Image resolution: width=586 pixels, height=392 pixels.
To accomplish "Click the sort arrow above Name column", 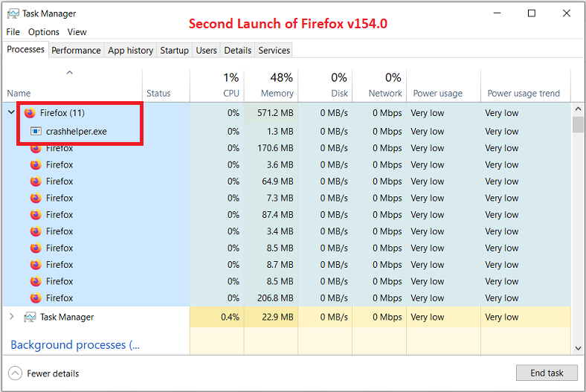I will [x=69, y=72].
